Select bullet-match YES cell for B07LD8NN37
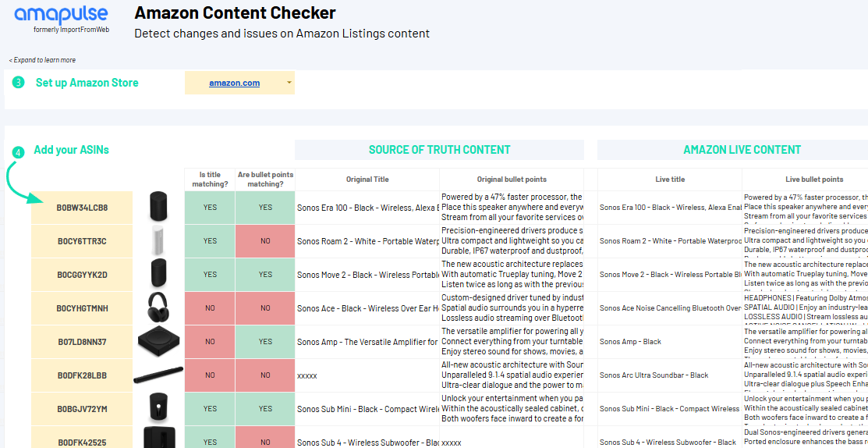The image size is (868, 448). [x=265, y=342]
